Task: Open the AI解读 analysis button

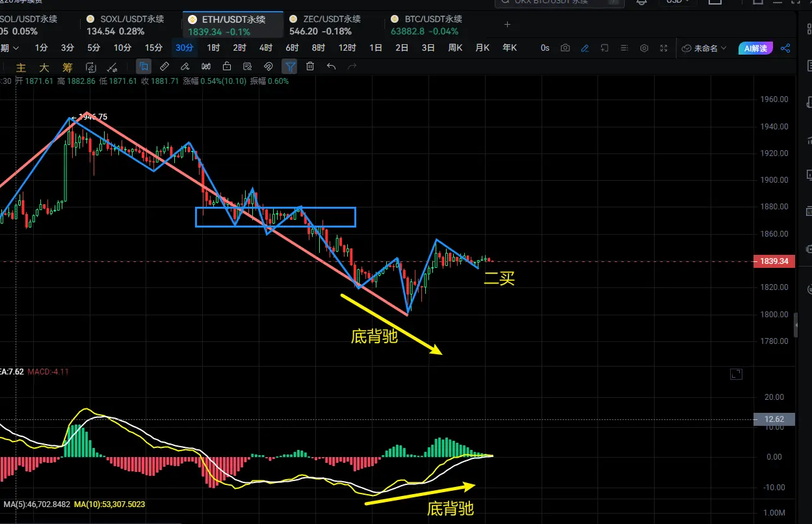Action: point(756,48)
